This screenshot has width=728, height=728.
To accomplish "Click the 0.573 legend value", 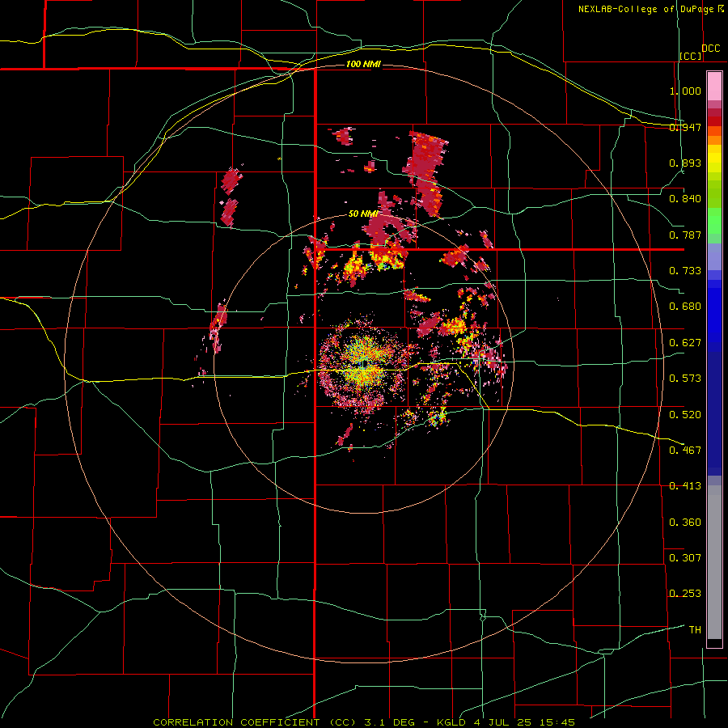I will [685, 379].
